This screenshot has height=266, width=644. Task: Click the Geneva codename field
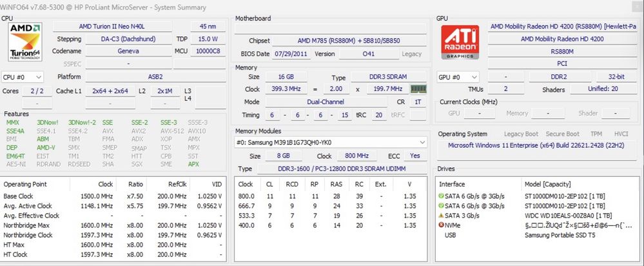tap(128, 52)
